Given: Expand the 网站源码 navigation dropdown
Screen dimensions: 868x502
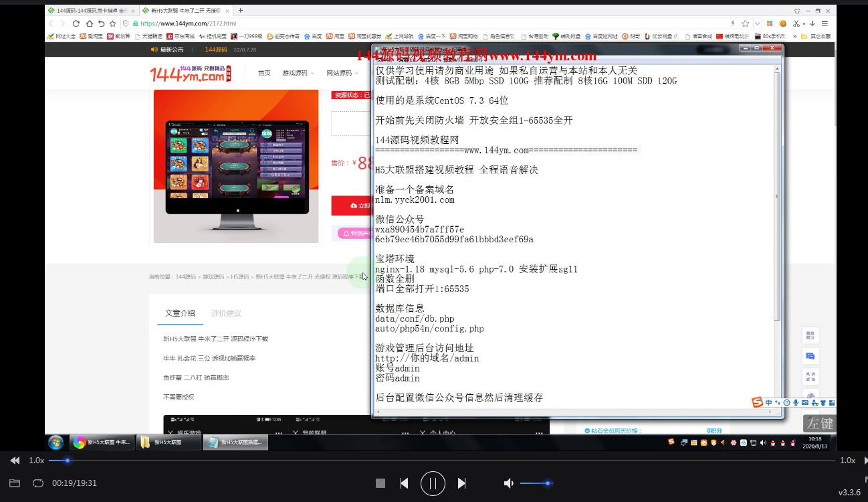Looking at the screenshot, I should [342, 73].
